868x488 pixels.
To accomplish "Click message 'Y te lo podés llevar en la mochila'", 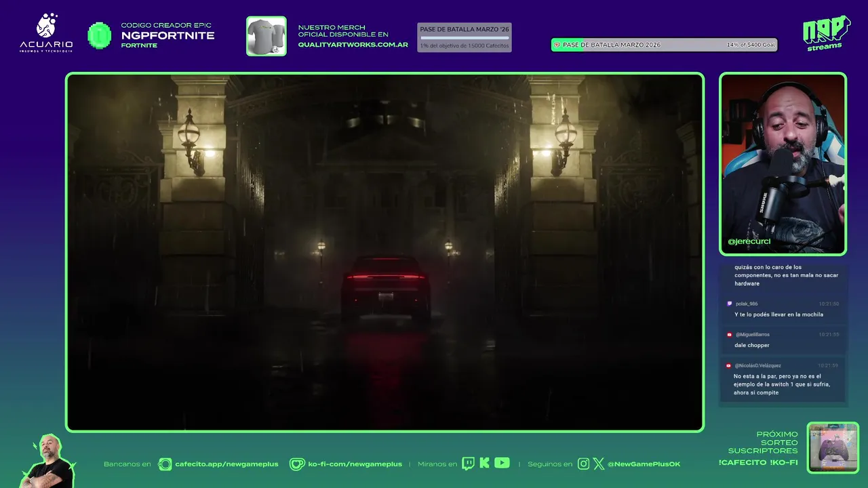I will click(x=778, y=314).
